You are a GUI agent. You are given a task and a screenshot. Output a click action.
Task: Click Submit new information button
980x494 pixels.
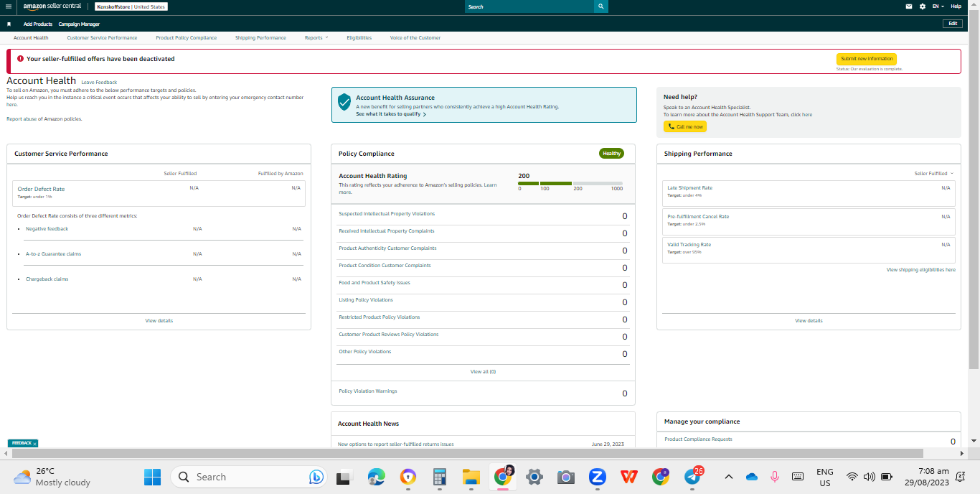tap(867, 59)
